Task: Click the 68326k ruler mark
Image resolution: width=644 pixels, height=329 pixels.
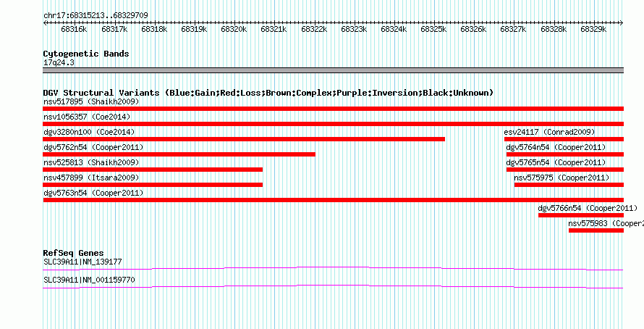Action: 473,30
